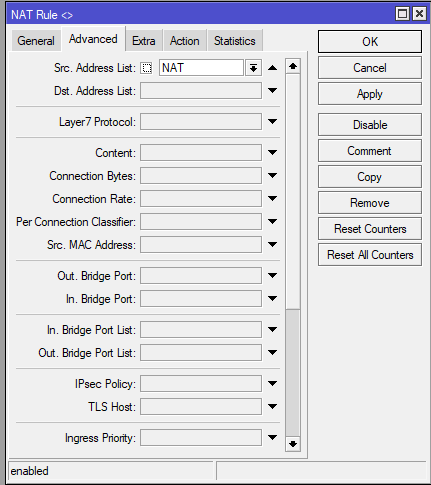The height and width of the screenshot is (485, 431).
Task: Expand the Layer7 Protocol field
Action: pos(272,121)
